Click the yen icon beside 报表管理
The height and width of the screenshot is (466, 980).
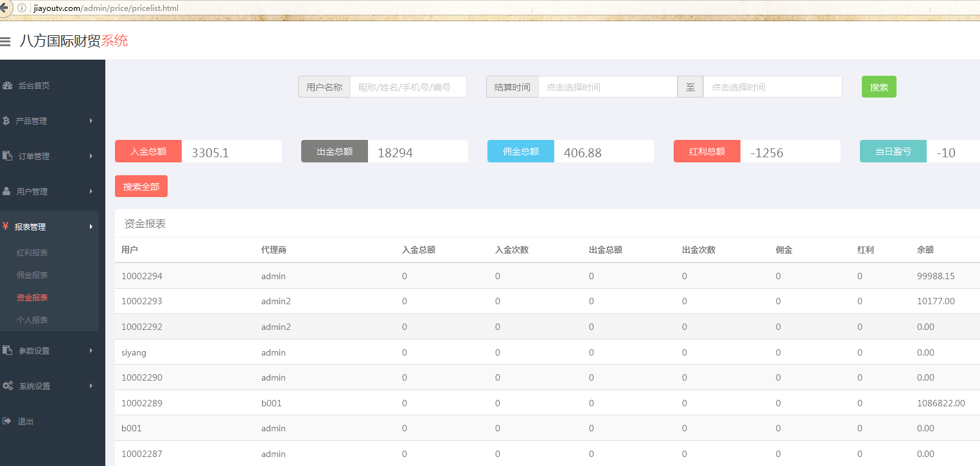(x=6, y=227)
